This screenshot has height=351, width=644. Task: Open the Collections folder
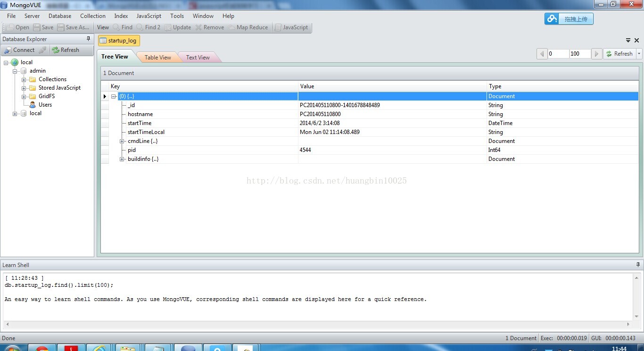[48, 79]
